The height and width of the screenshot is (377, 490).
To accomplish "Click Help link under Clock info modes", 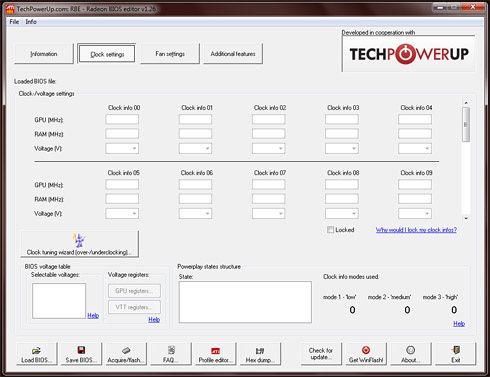I will (x=459, y=323).
